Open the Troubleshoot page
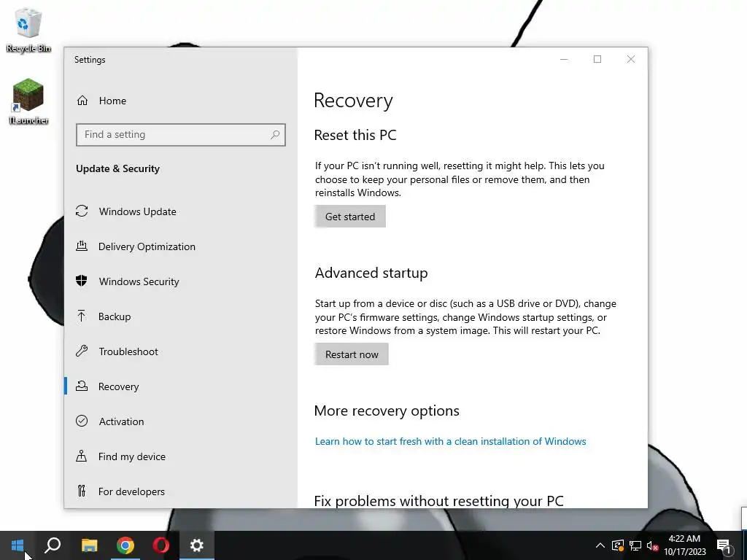Image resolution: width=747 pixels, height=560 pixels. point(128,351)
